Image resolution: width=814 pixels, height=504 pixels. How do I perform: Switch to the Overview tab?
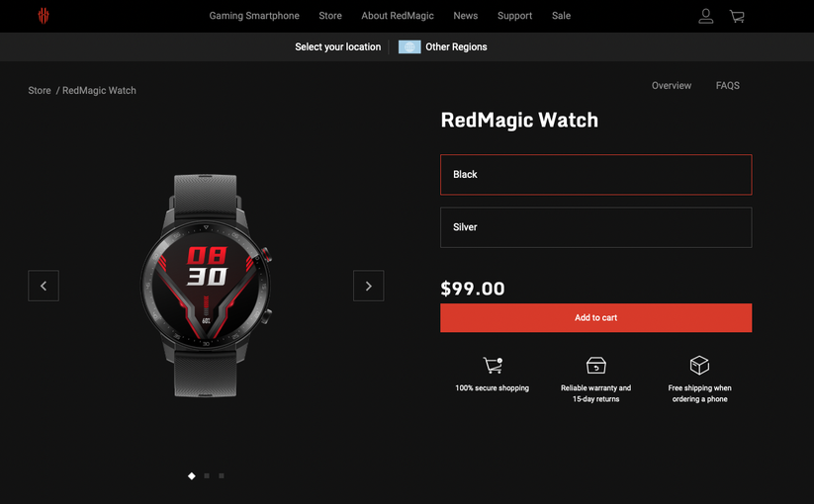(672, 86)
